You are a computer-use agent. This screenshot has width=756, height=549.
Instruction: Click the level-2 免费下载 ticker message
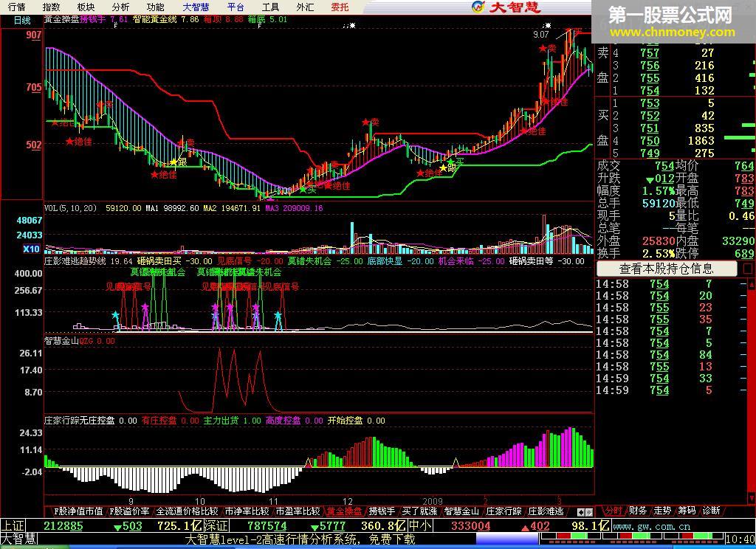pos(300,539)
